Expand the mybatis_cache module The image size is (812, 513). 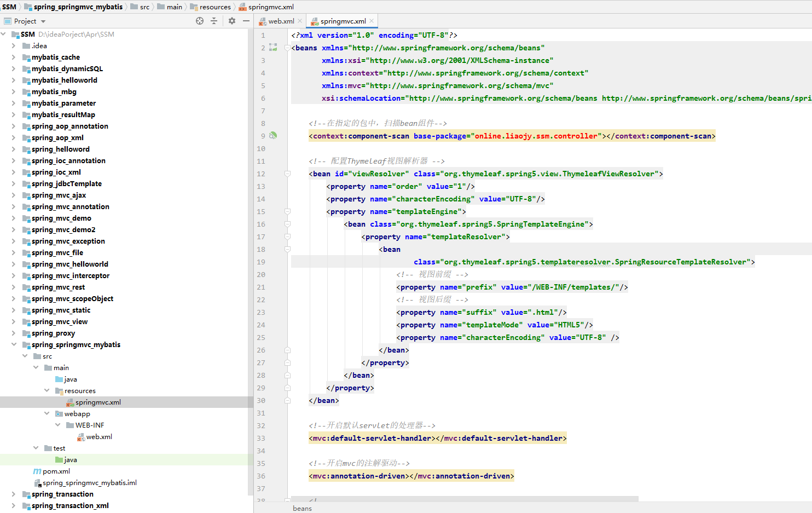(14, 57)
